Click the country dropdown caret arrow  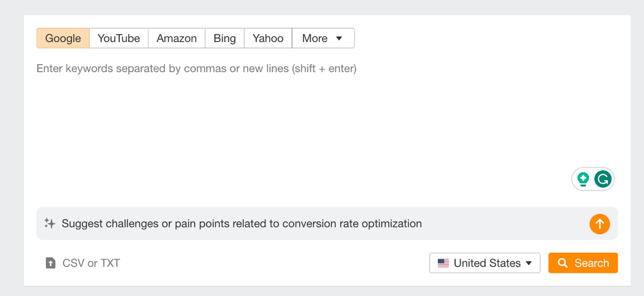(x=529, y=263)
